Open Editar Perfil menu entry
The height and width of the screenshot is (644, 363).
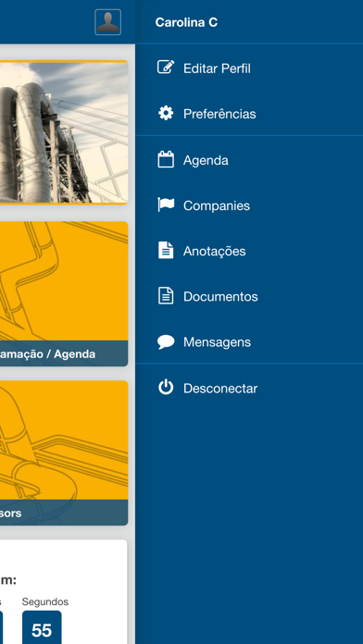coord(249,68)
